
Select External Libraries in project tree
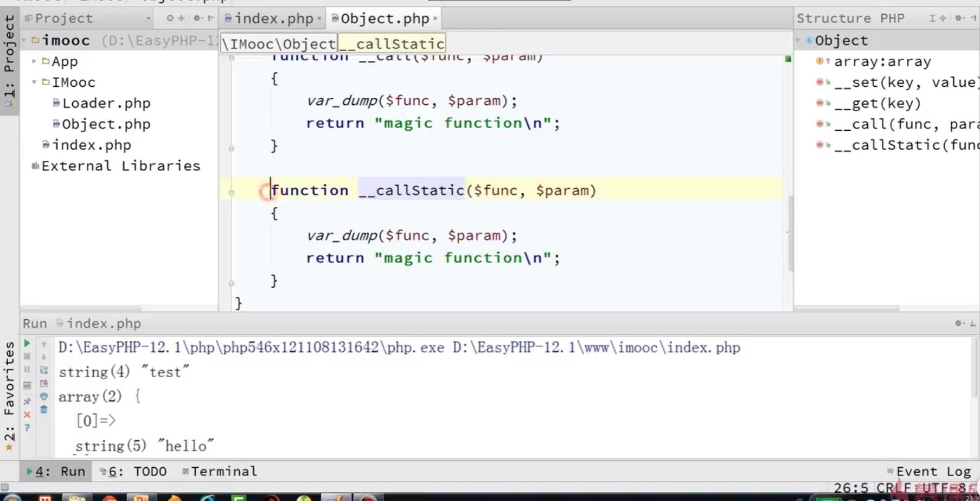pos(116,166)
